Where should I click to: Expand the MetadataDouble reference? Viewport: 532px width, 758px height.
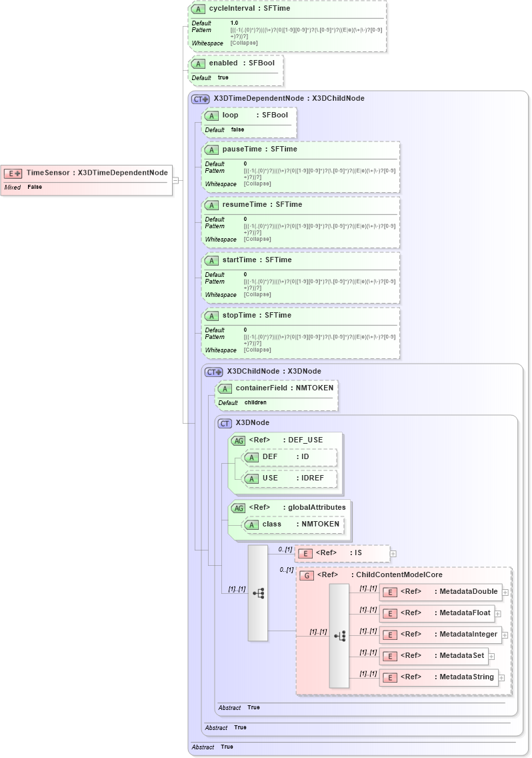tap(505, 593)
